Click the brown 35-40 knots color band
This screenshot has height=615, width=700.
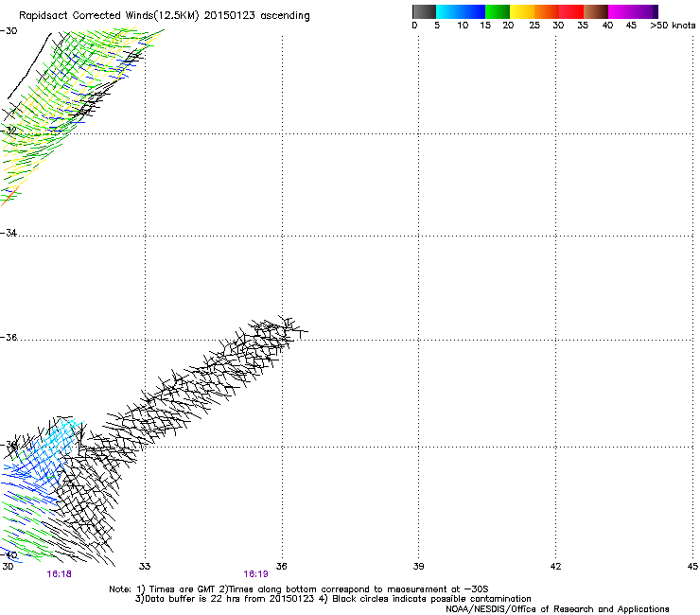point(596,11)
